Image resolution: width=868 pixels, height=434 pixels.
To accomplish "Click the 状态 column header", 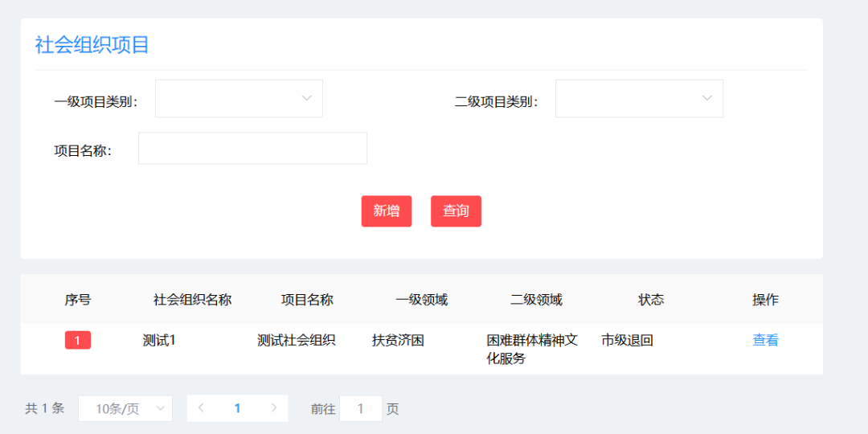I will pyautogui.click(x=651, y=300).
